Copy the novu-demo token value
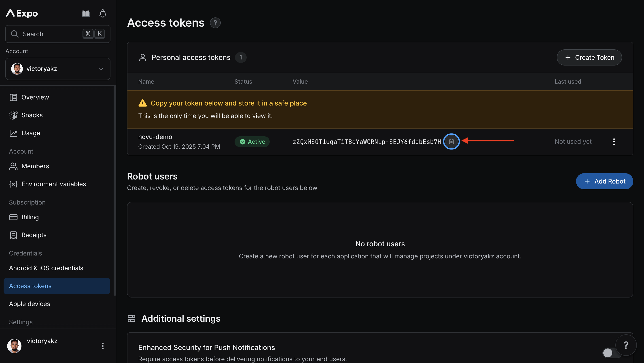The image size is (644, 363). click(x=451, y=141)
